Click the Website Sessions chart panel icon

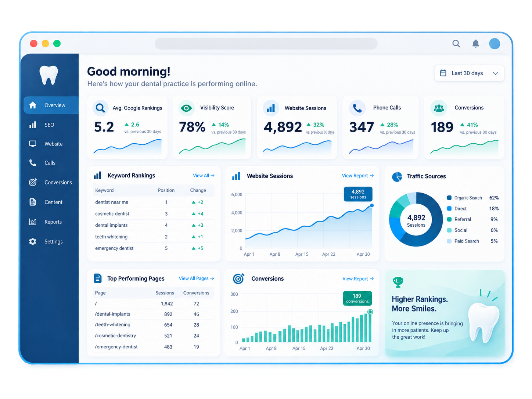pos(236,176)
